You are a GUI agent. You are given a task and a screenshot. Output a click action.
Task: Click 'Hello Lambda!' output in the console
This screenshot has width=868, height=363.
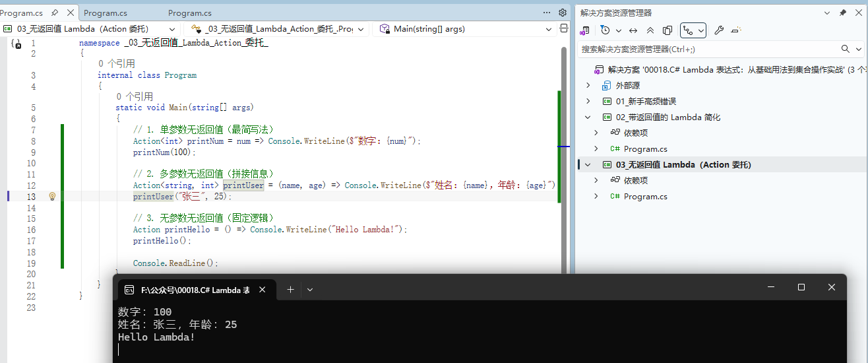point(156,337)
